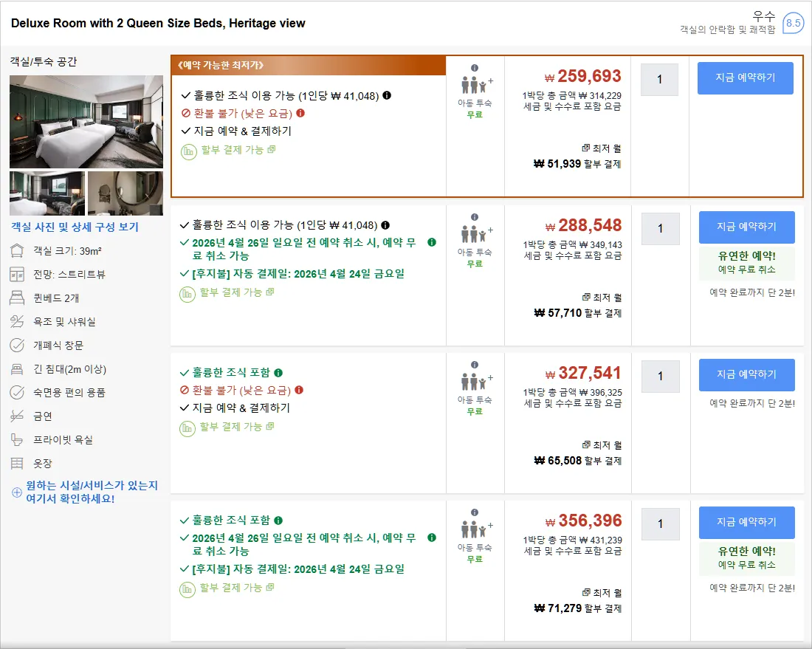Open 할부 결제 가능 link in ₩288,548 row

[x=237, y=292]
